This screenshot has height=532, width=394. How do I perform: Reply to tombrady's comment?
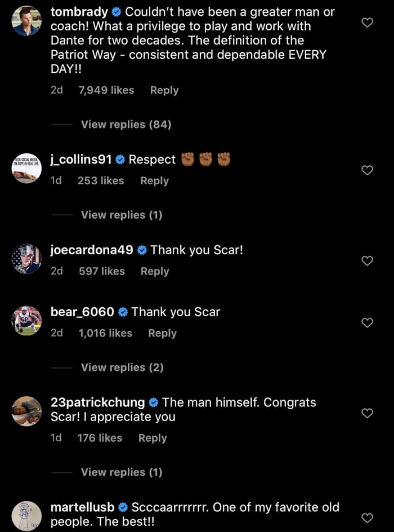(x=164, y=90)
